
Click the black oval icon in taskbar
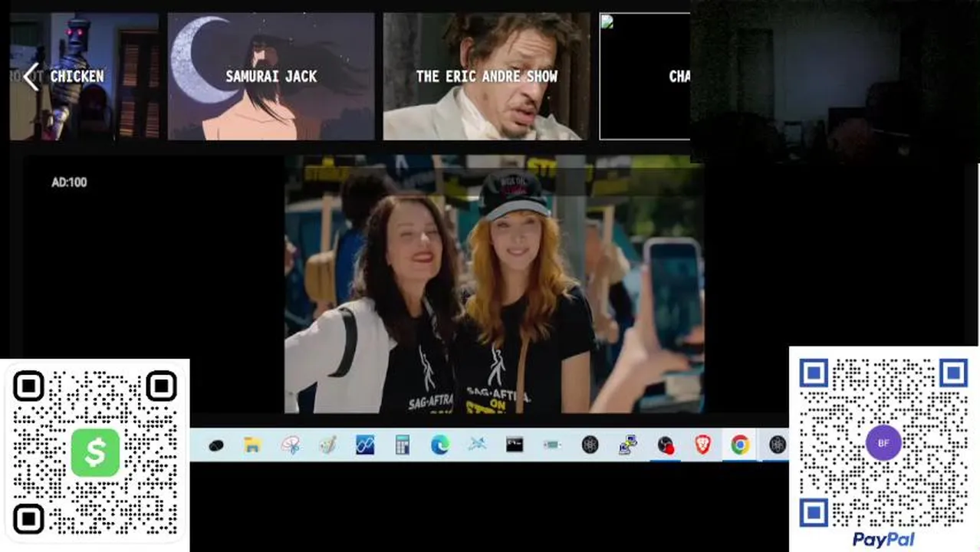215,445
